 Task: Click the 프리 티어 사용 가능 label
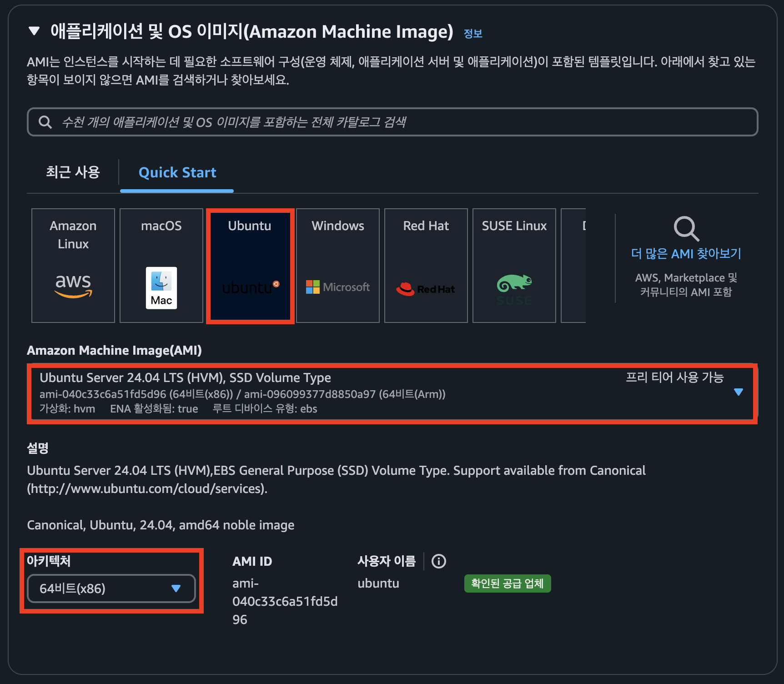coord(674,377)
